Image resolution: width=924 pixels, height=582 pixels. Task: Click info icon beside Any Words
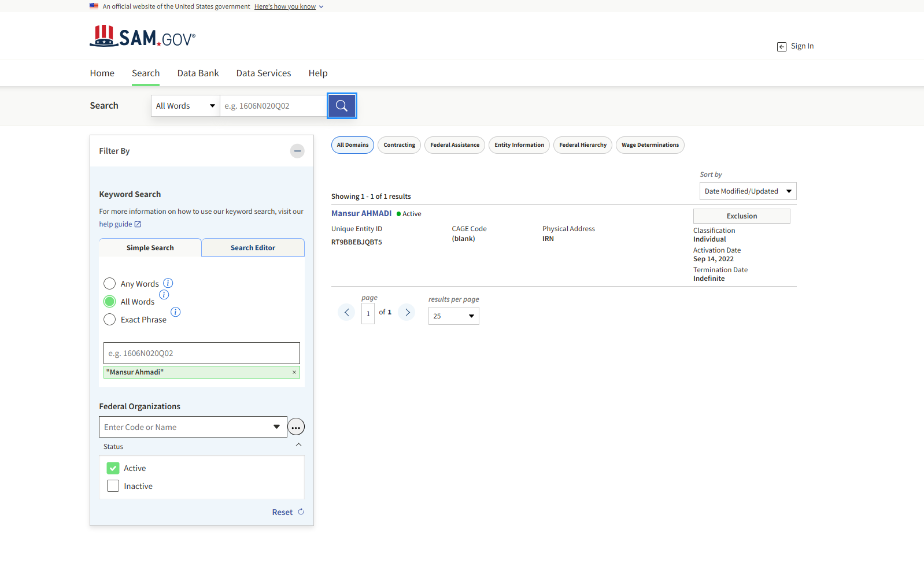[x=168, y=283]
